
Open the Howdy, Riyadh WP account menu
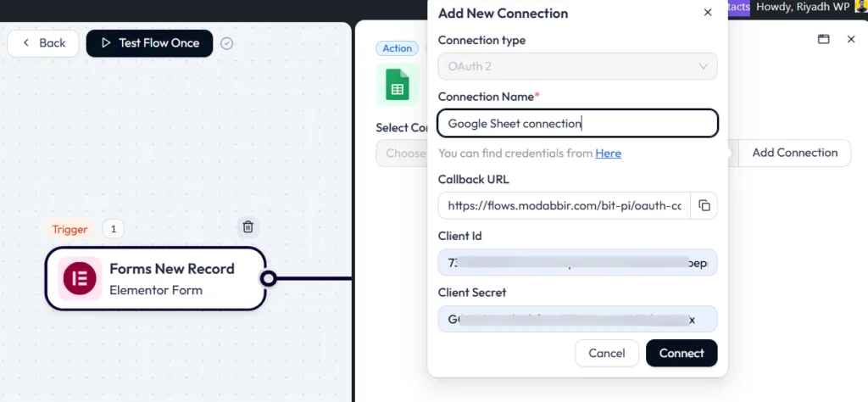pyautogui.click(x=804, y=7)
